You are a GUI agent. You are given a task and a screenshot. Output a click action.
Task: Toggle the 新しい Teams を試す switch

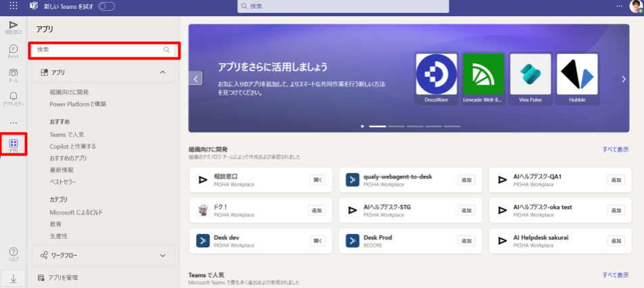click(x=106, y=6)
